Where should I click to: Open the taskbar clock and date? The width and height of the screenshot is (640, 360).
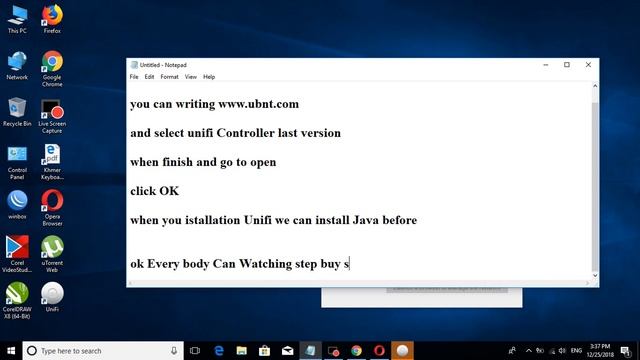tap(600, 351)
